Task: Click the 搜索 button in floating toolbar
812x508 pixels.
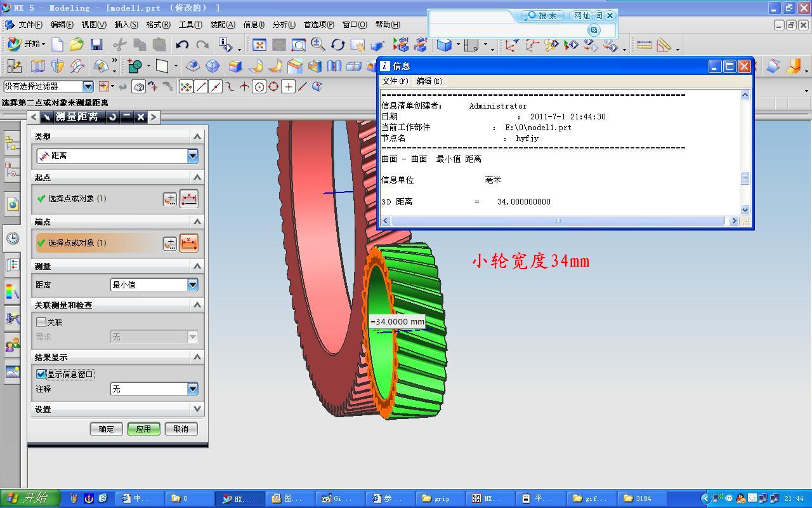Action: (x=543, y=15)
